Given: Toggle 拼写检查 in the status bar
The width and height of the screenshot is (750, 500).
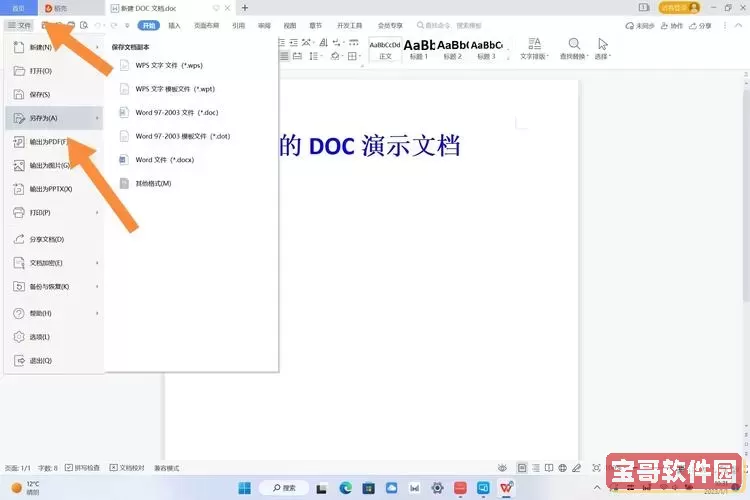Looking at the screenshot, I should [x=82, y=467].
